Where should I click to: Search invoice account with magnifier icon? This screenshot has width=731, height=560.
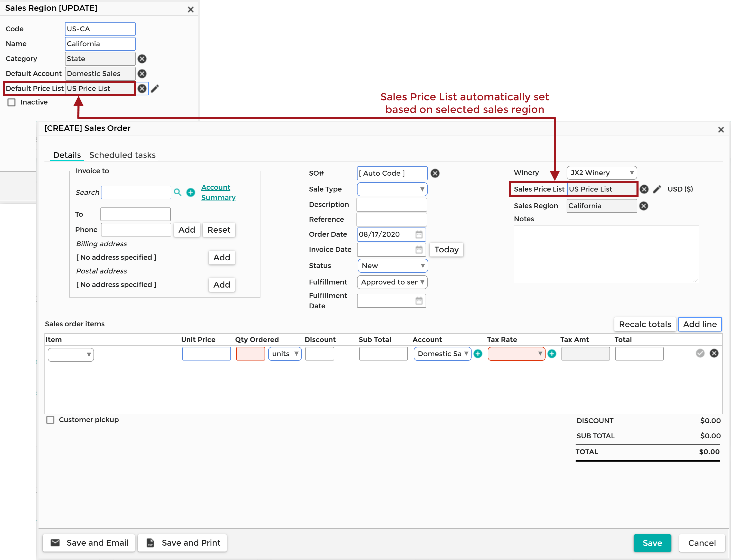(178, 192)
